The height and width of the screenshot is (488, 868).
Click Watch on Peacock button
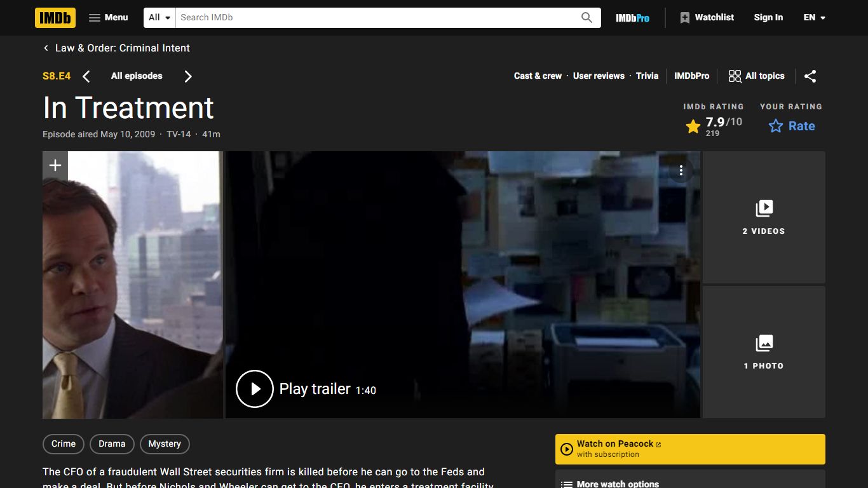click(690, 449)
